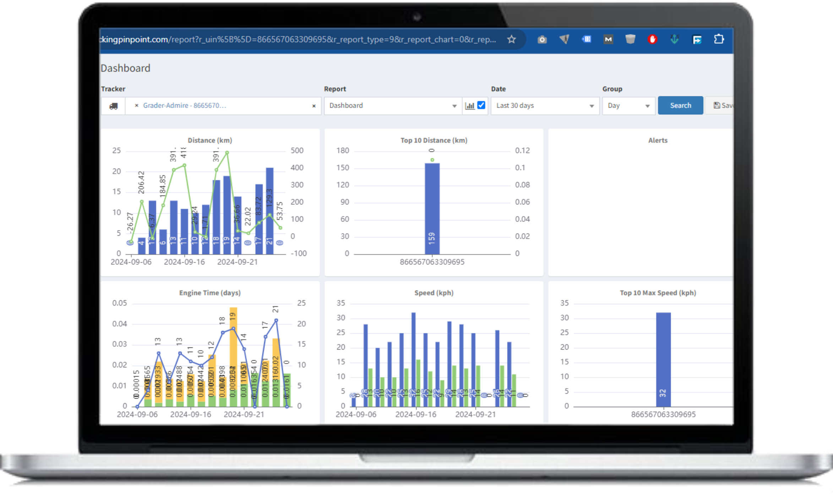Open the Group by Day dropdown
This screenshot has width=833, height=504.
(x=628, y=106)
